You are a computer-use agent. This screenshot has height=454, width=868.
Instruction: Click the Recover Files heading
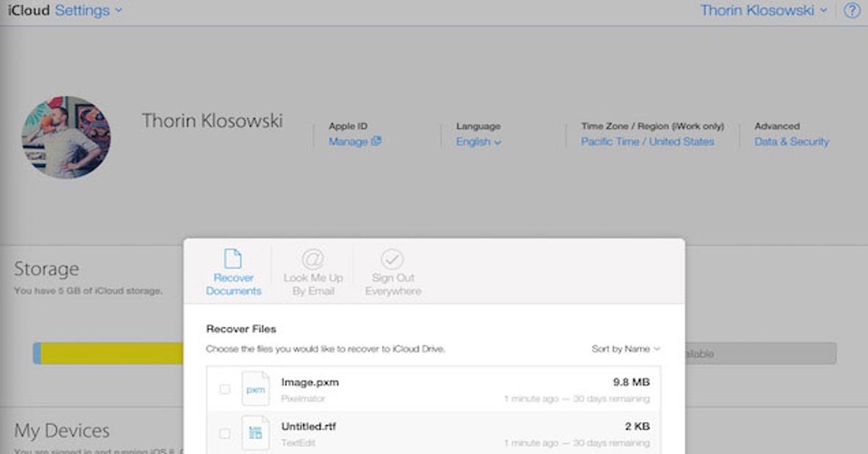(241, 329)
